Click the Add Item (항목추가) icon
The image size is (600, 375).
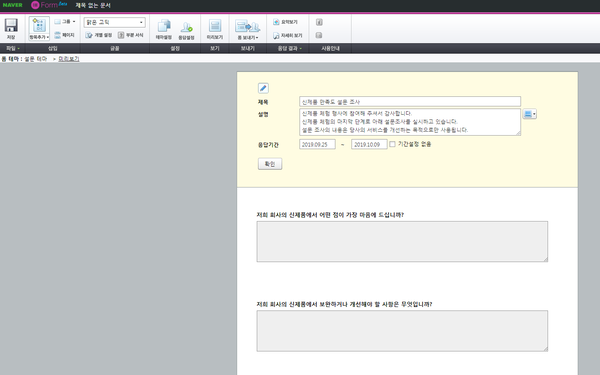39,25
